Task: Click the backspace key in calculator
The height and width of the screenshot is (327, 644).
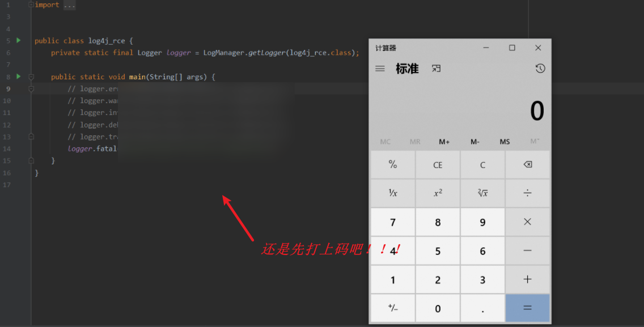Action: click(x=528, y=165)
